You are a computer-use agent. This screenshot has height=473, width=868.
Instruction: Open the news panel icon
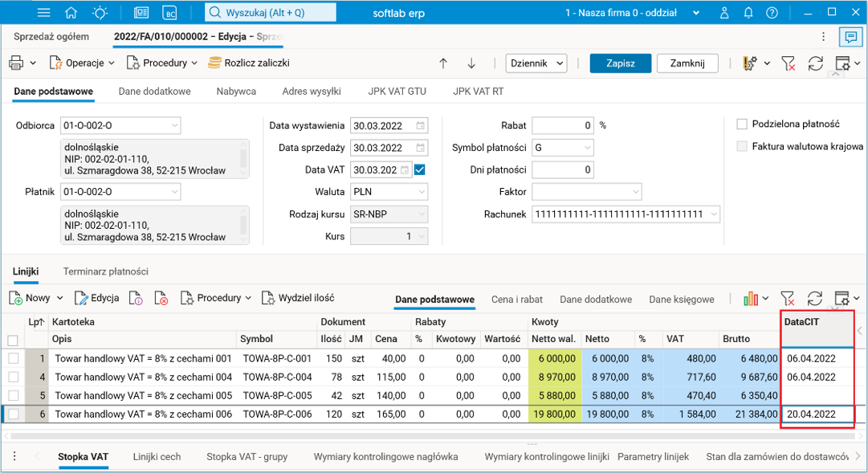pyautogui.click(x=141, y=13)
